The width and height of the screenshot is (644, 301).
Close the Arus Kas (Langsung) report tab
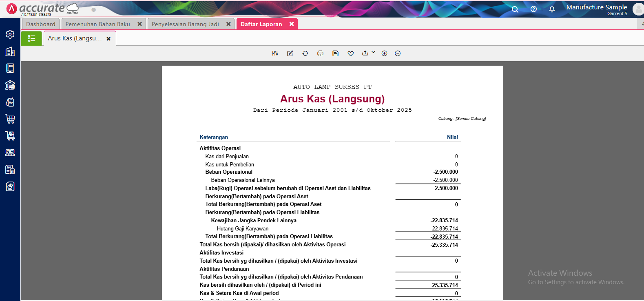tap(108, 39)
